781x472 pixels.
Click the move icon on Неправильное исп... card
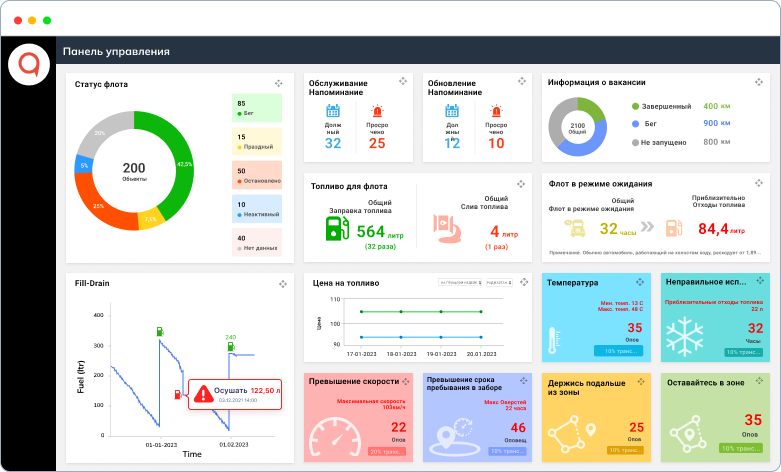pos(760,281)
